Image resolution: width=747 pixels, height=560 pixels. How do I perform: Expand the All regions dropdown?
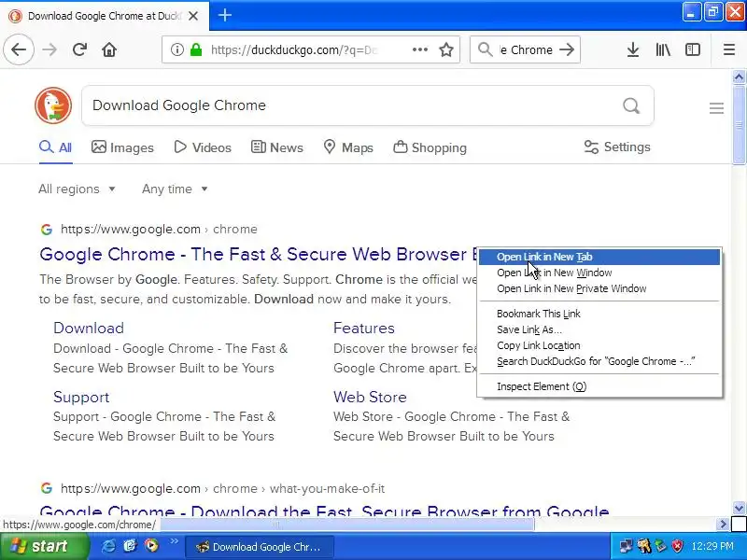click(77, 189)
